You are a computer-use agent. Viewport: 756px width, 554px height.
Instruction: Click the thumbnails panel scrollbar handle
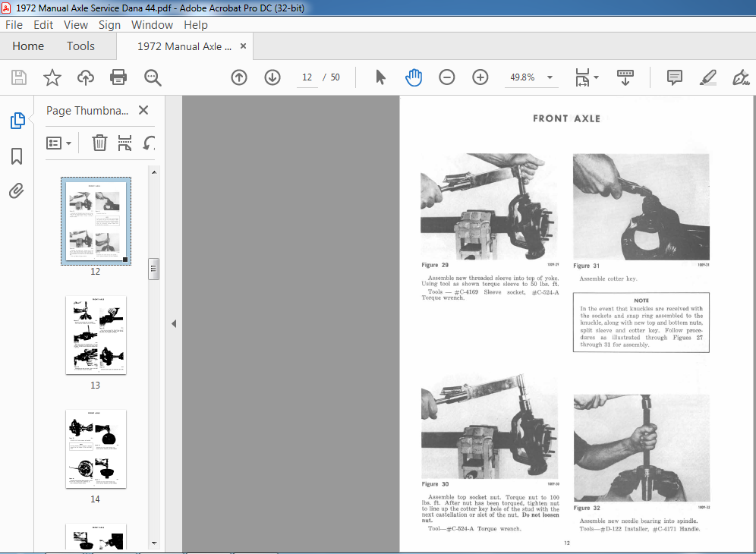coord(154,269)
